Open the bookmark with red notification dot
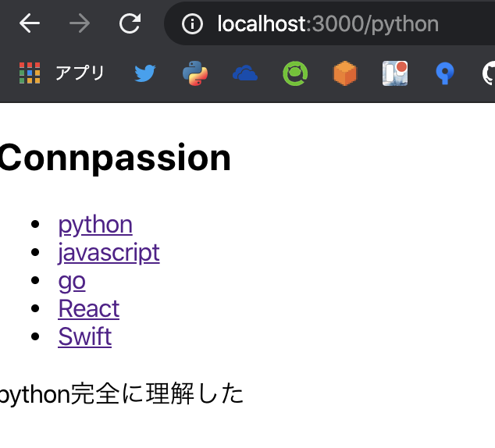The image size is (495, 448). [x=395, y=73]
